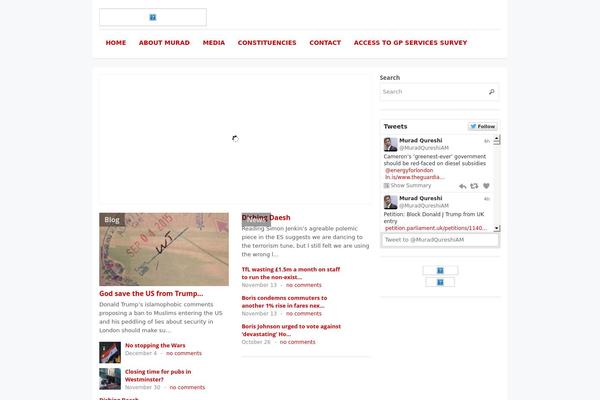Open the theguardian shortened link in tweet
600x400 pixels.
click(x=414, y=177)
